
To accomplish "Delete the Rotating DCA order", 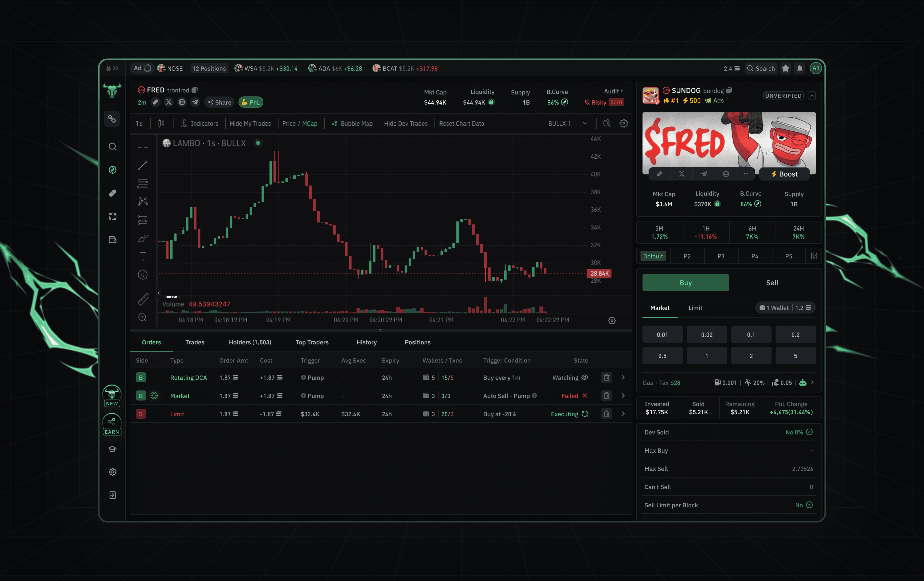I will click(606, 378).
